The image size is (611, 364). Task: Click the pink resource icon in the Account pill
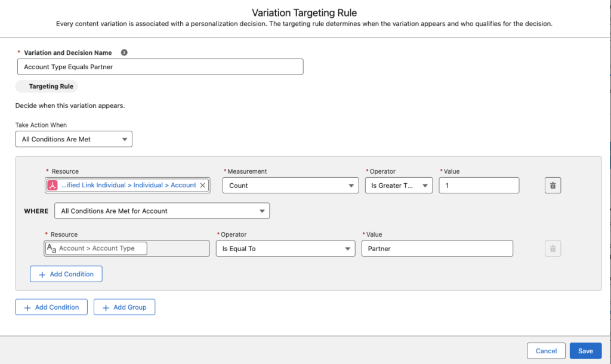point(53,186)
